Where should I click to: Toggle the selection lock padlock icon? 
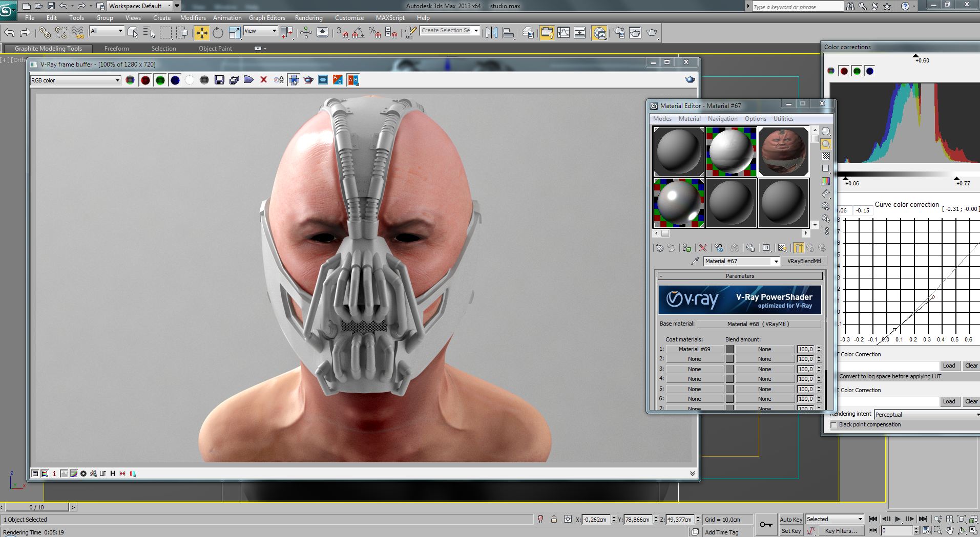point(554,519)
